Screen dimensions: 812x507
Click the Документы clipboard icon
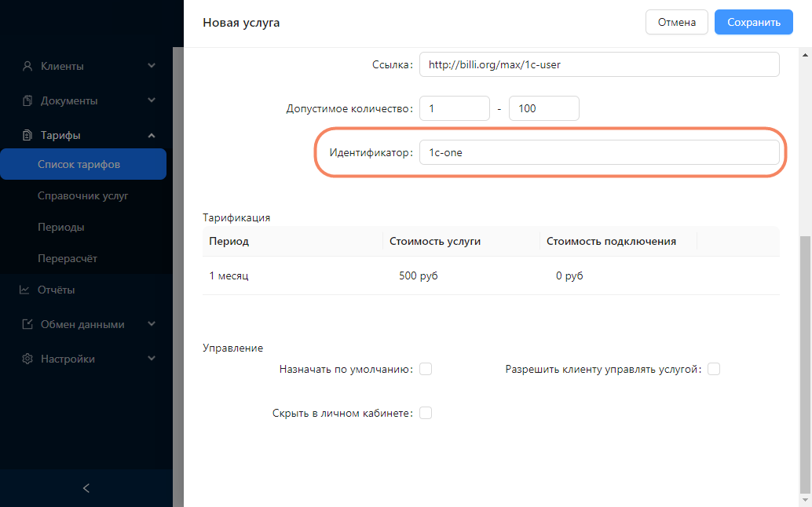coord(27,100)
